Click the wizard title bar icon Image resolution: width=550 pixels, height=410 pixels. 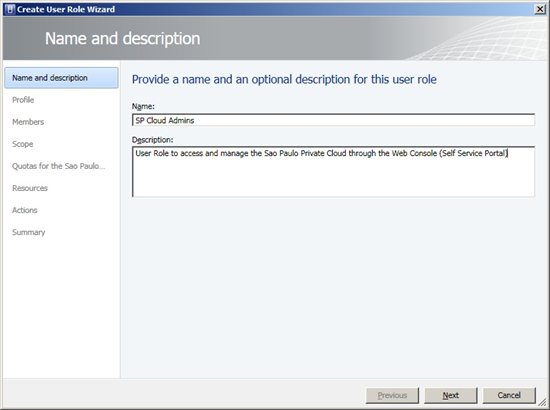(x=10, y=9)
